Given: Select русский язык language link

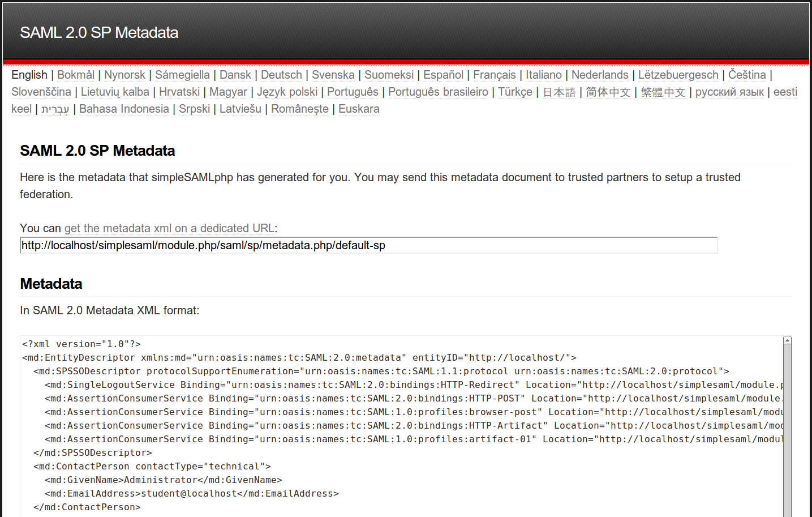Looking at the screenshot, I should [x=729, y=92].
